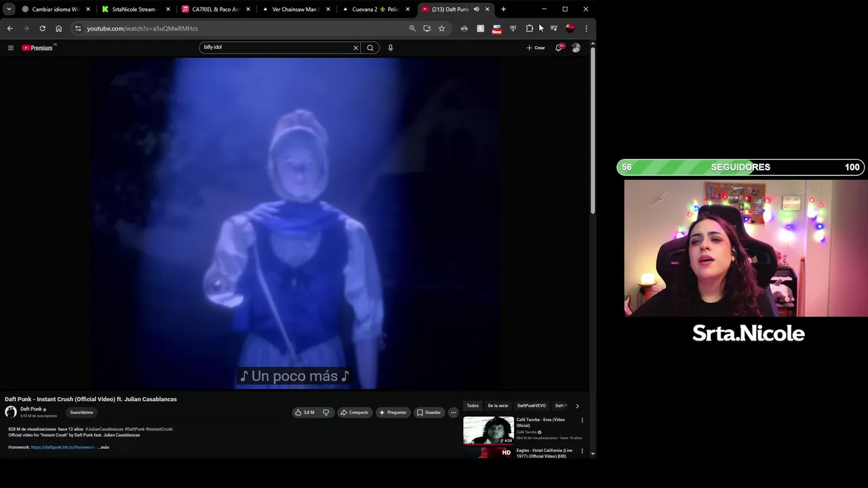This screenshot has height=488, width=868.
Task: Open the Crear (create) button
Action: pyautogui.click(x=536, y=47)
